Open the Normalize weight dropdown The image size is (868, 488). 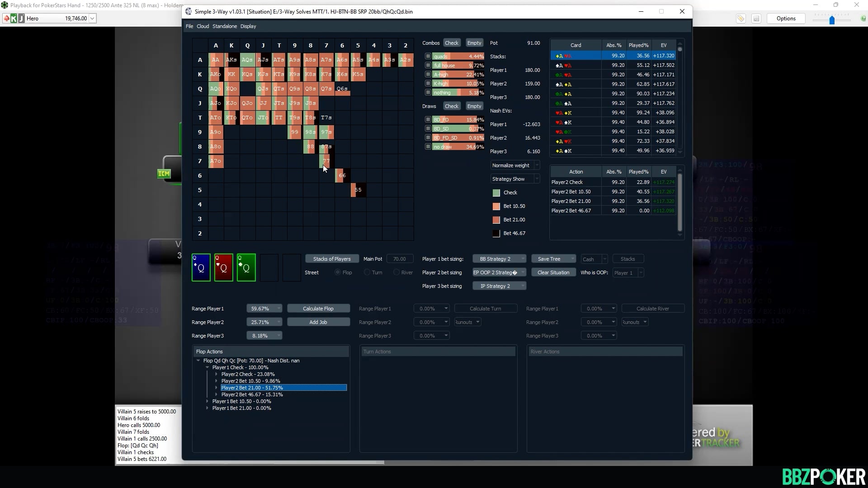pos(515,165)
